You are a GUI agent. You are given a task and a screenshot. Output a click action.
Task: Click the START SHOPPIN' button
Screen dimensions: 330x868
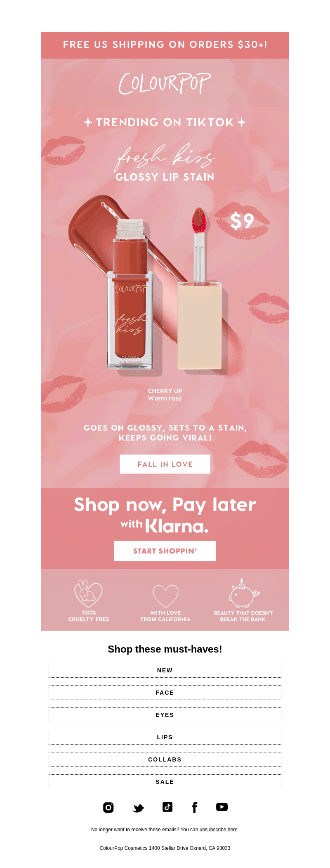165,551
